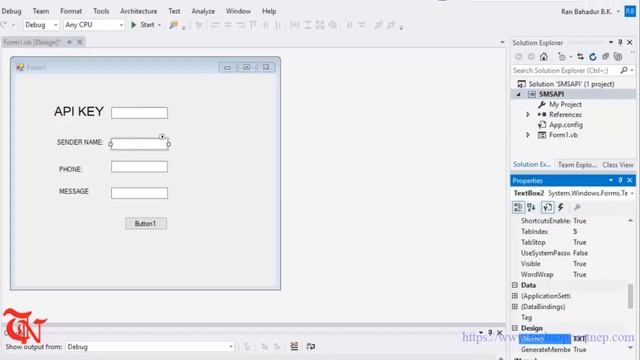Viewport: 640px width, 360px height.
Task: Click the smart tag arrow on TextBox2
Action: [x=162, y=137]
